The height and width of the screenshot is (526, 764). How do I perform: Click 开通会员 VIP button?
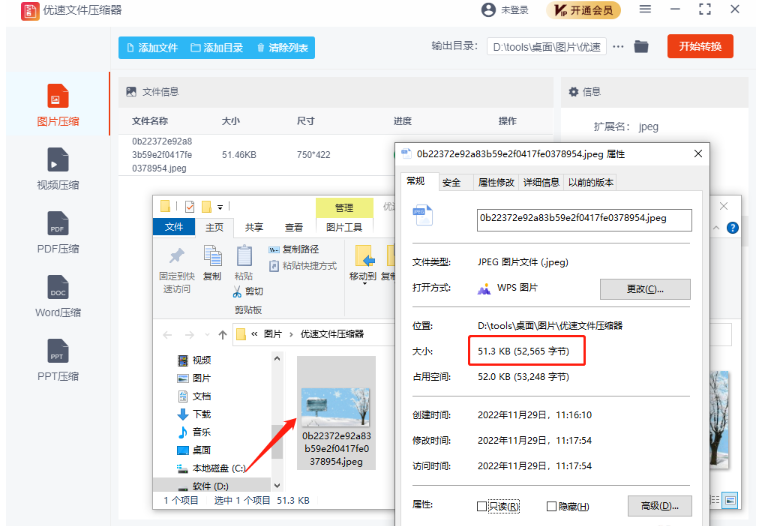584,10
